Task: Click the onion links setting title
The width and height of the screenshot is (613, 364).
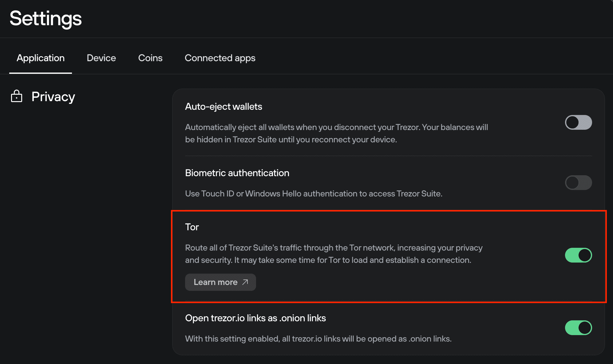Action: (x=255, y=318)
